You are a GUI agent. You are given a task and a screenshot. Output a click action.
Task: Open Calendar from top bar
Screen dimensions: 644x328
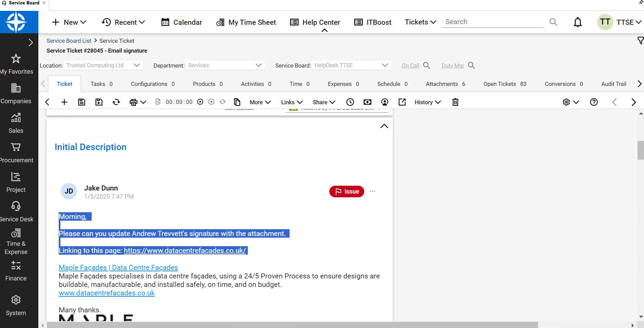pos(182,22)
